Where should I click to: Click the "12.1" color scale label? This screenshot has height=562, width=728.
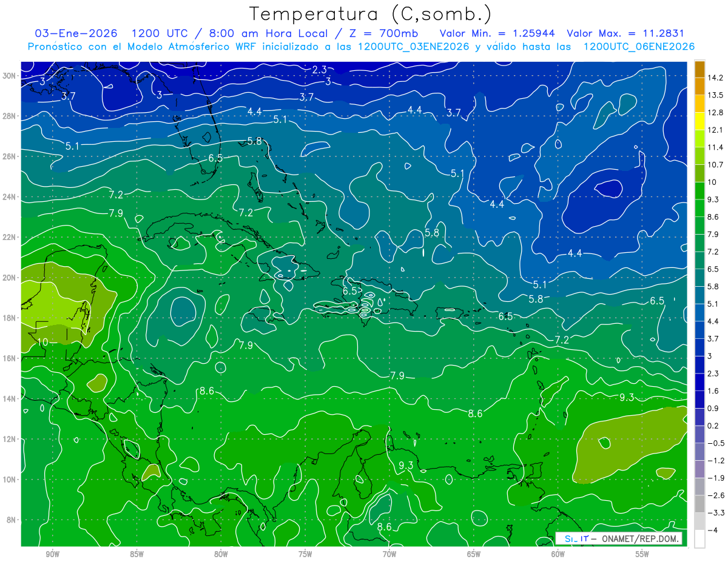(x=716, y=130)
